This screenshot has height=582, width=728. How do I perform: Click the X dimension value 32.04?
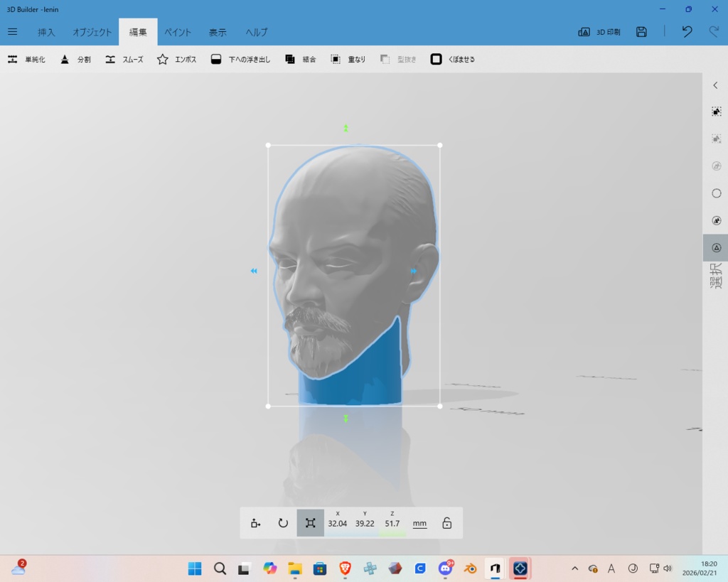pyautogui.click(x=338, y=524)
